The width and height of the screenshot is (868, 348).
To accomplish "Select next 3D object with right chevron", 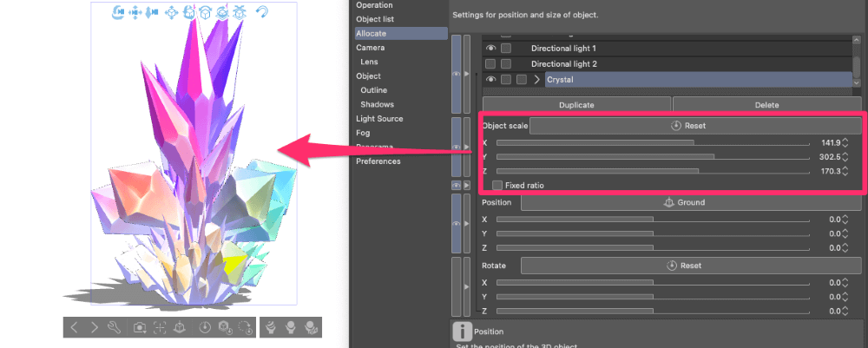I will 94,327.
